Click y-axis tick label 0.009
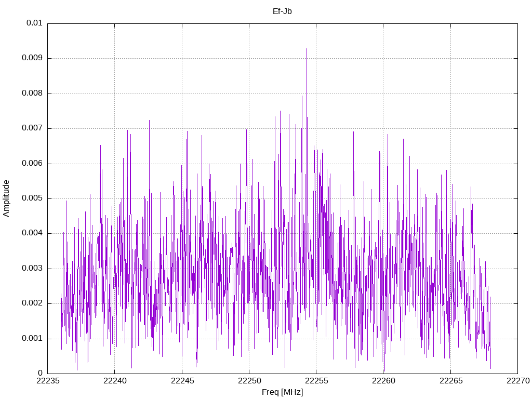532x399 pixels. (x=32, y=58)
